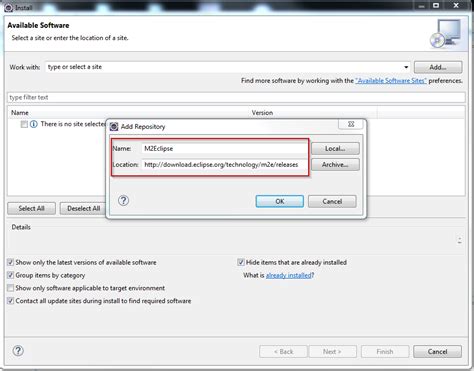Click the install wizard computer graphic

click(446, 33)
